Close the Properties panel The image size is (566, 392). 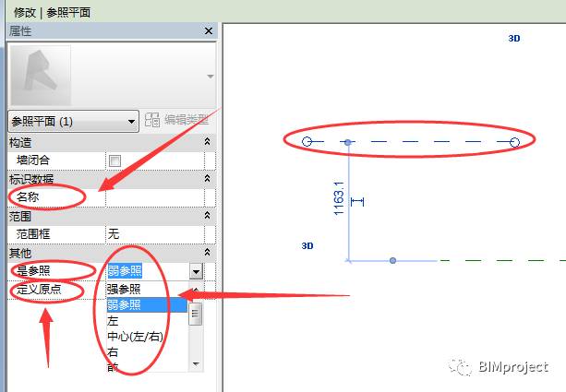click(208, 30)
